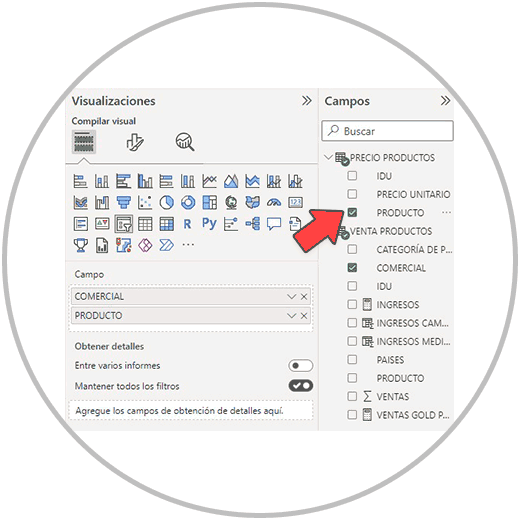This screenshot has width=520, height=520.
Task: Choose the gauge visualization icon
Action: click(274, 202)
